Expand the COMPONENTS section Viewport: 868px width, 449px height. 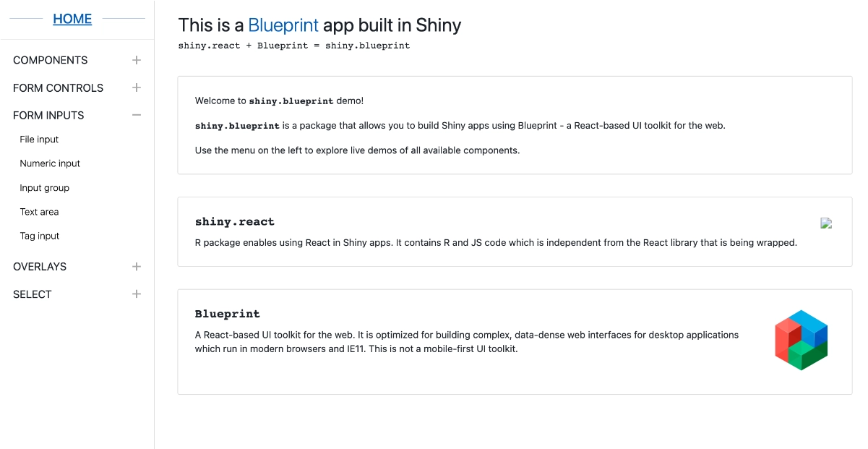[x=136, y=60]
